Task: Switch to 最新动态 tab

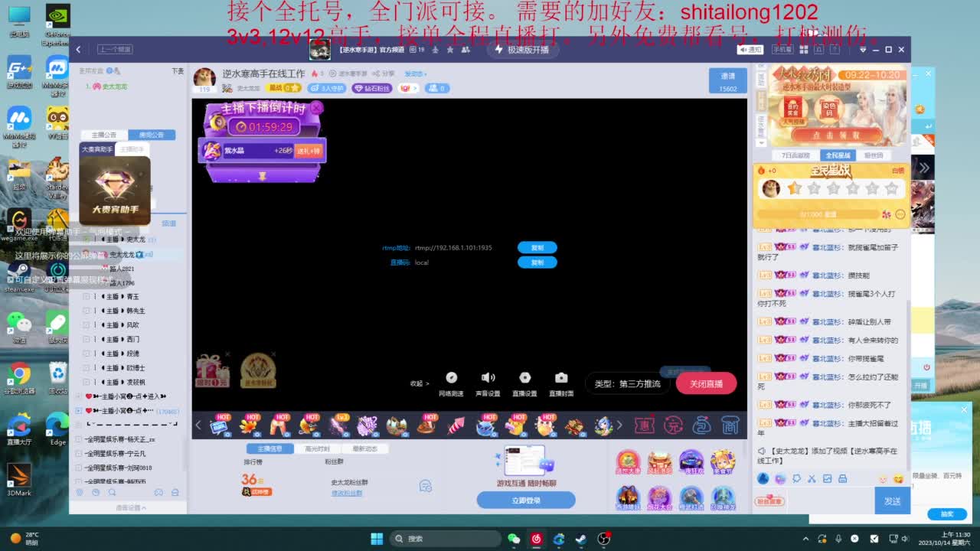Action: [x=364, y=448]
